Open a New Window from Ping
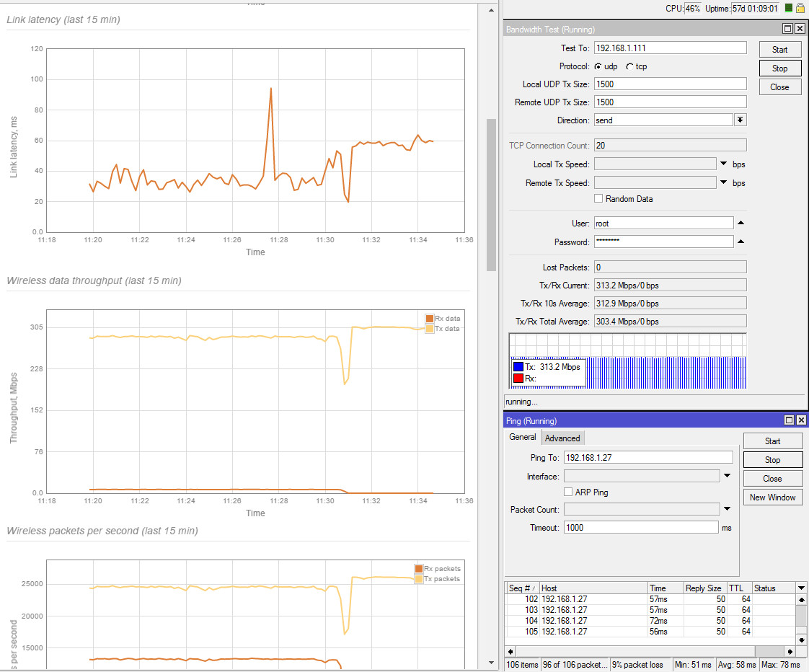Screen dimensions: 809x672 point(773,497)
